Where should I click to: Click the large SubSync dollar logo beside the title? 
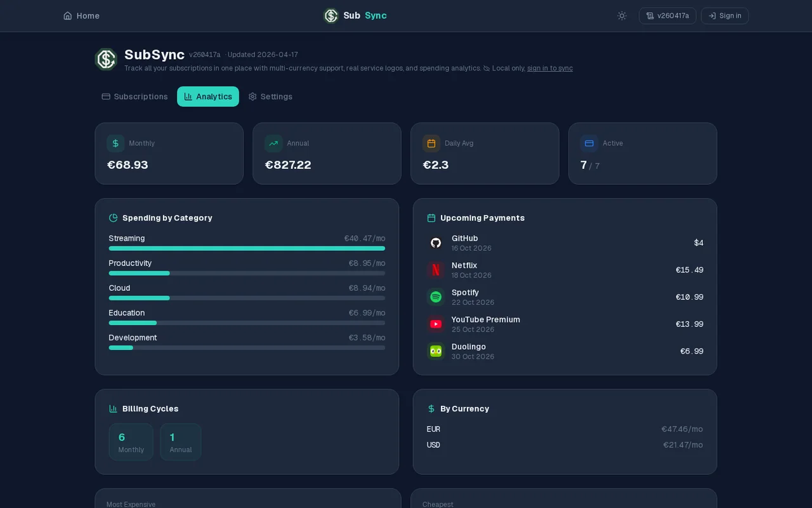pos(106,59)
